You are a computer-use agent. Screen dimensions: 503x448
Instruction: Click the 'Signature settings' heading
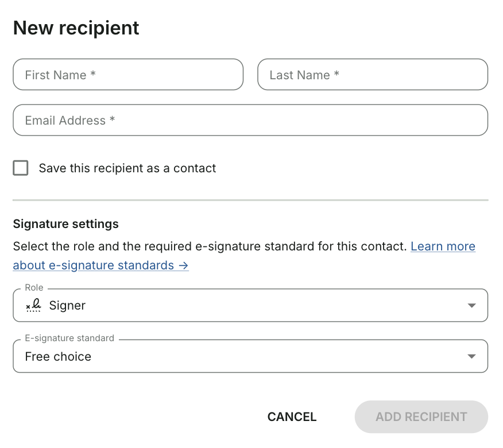pyautogui.click(x=66, y=224)
